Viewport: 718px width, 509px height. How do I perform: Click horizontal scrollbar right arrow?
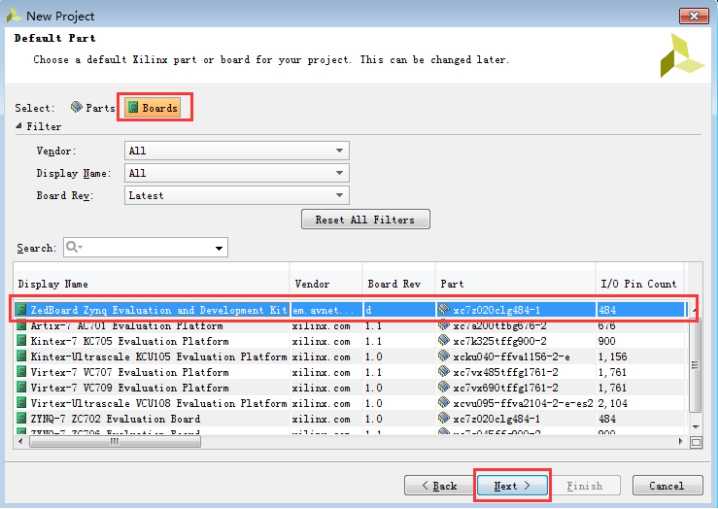click(681, 441)
